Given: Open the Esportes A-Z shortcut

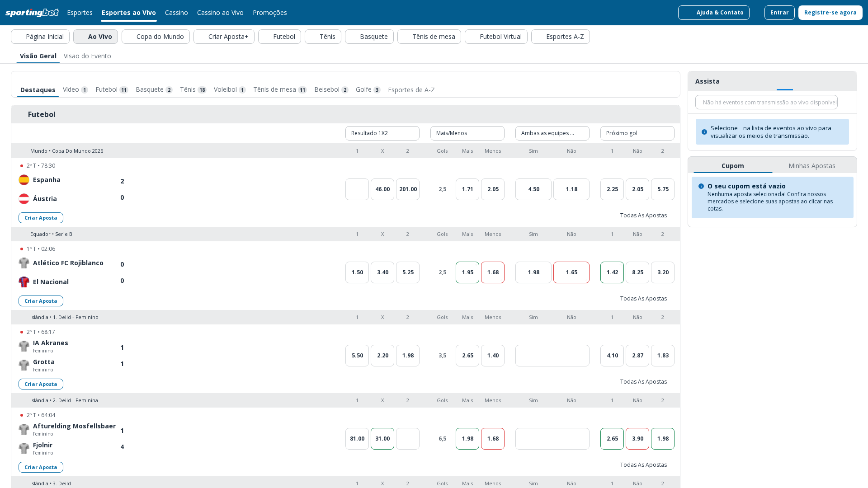Looking at the screenshot, I should [x=561, y=37].
